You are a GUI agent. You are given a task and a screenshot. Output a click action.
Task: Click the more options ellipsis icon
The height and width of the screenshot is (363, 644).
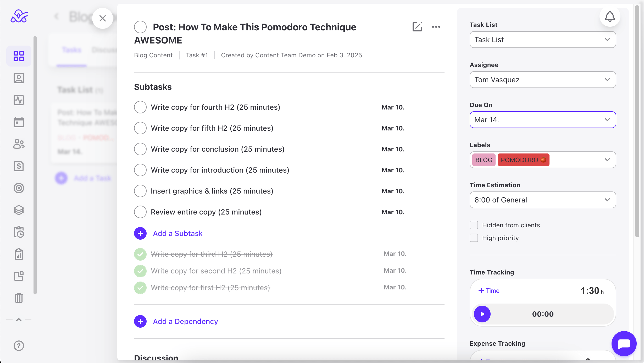pos(436,26)
